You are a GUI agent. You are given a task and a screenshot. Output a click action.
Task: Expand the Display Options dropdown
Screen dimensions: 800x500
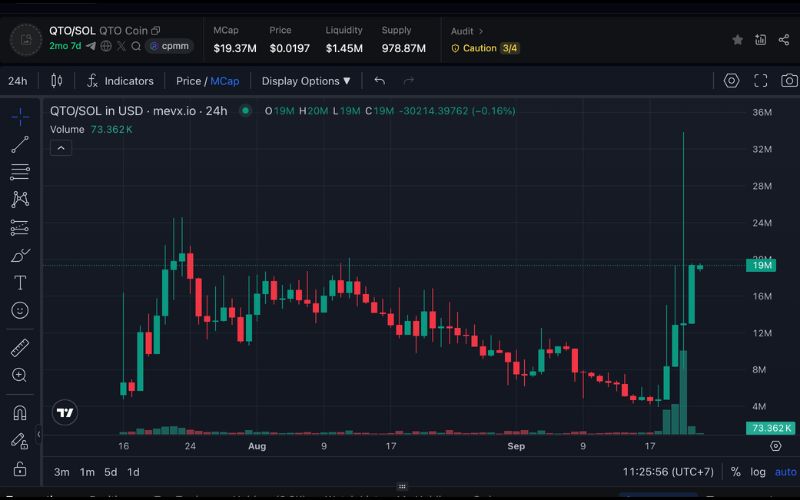[306, 81]
